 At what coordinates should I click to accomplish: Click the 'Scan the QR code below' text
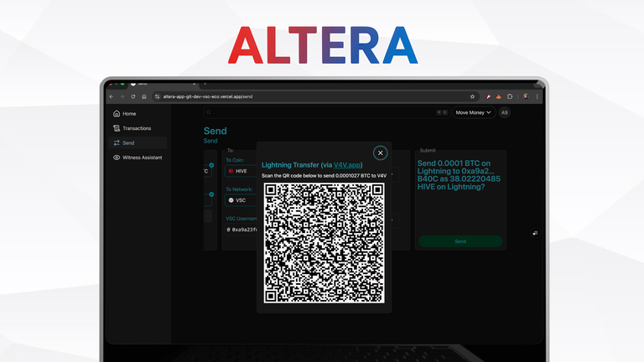pos(324,176)
